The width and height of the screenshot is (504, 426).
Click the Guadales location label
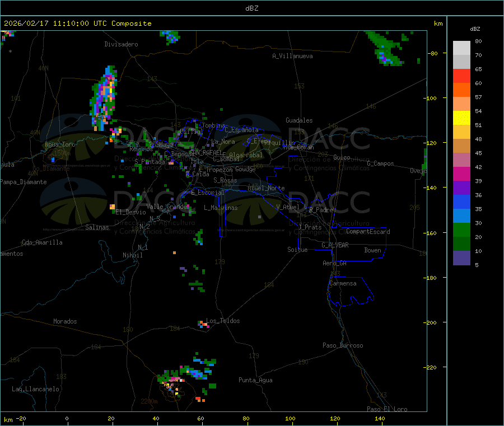(299, 120)
